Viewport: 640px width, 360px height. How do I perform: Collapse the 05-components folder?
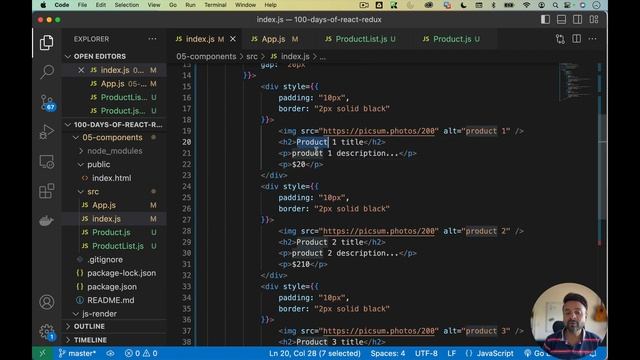coord(76,138)
